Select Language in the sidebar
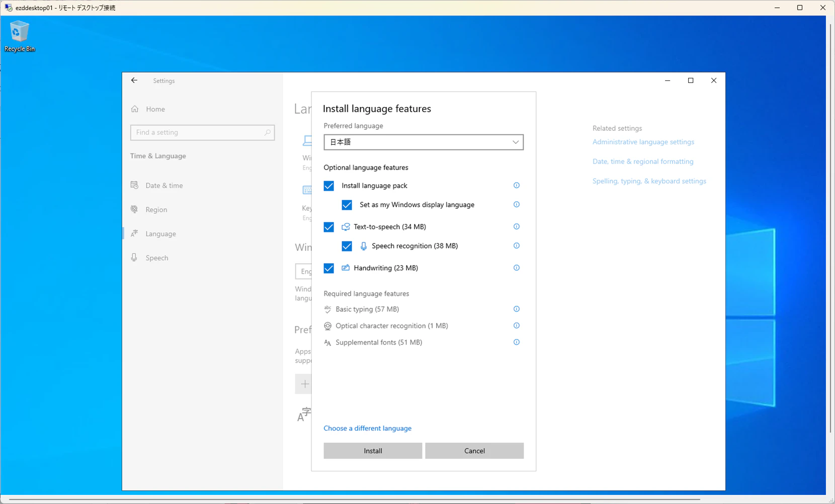The width and height of the screenshot is (835, 504). tap(203, 234)
